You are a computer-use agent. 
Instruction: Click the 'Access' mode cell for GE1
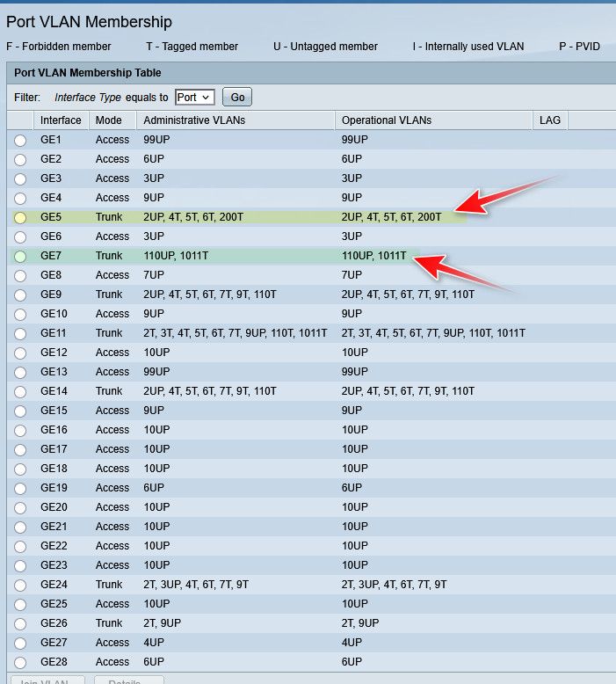click(112, 140)
